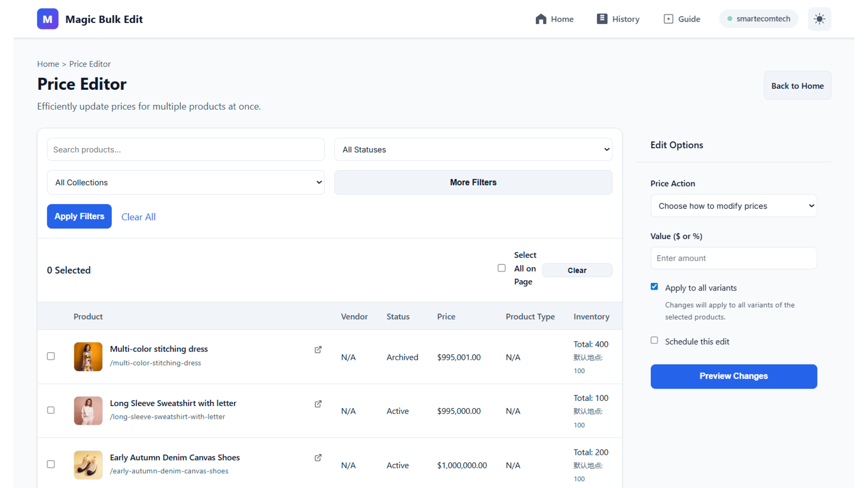Check the Select All on Page checkbox
Image resolution: width=868 pixels, height=488 pixels.
coord(501,268)
